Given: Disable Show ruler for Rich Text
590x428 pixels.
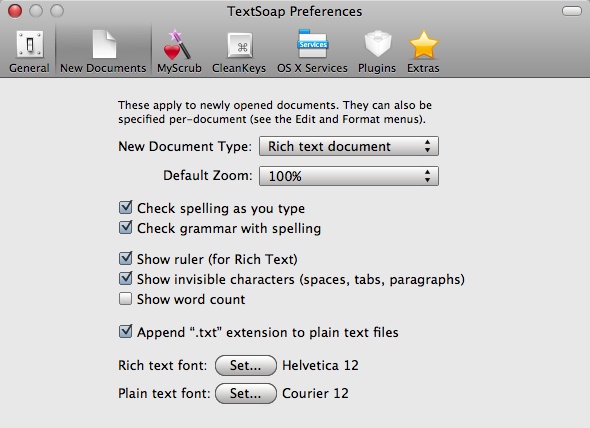Looking at the screenshot, I should pos(125,259).
